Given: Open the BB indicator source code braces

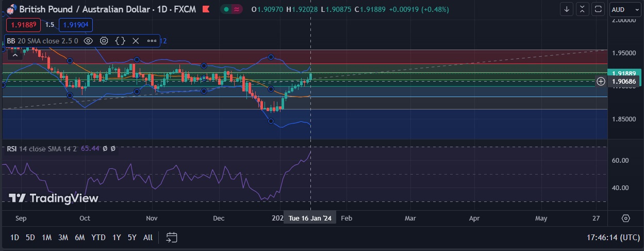Looking at the screenshot, I should click(120, 41).
